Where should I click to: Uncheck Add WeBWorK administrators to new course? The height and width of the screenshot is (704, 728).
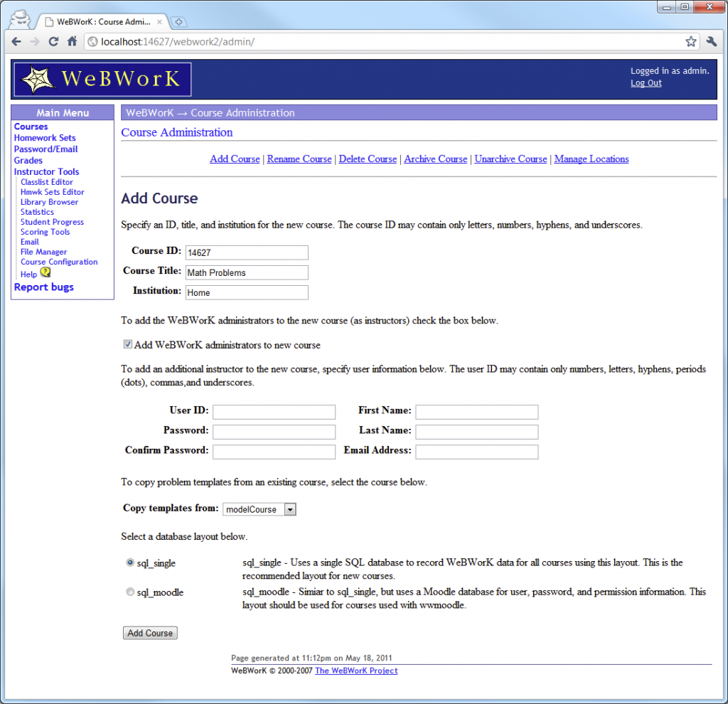coord(127,343)
